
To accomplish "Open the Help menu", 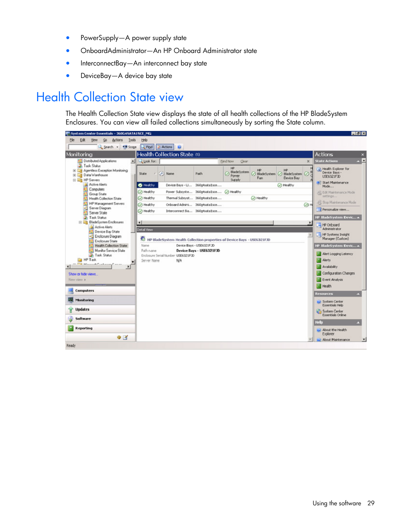I will tap(144, 140).
